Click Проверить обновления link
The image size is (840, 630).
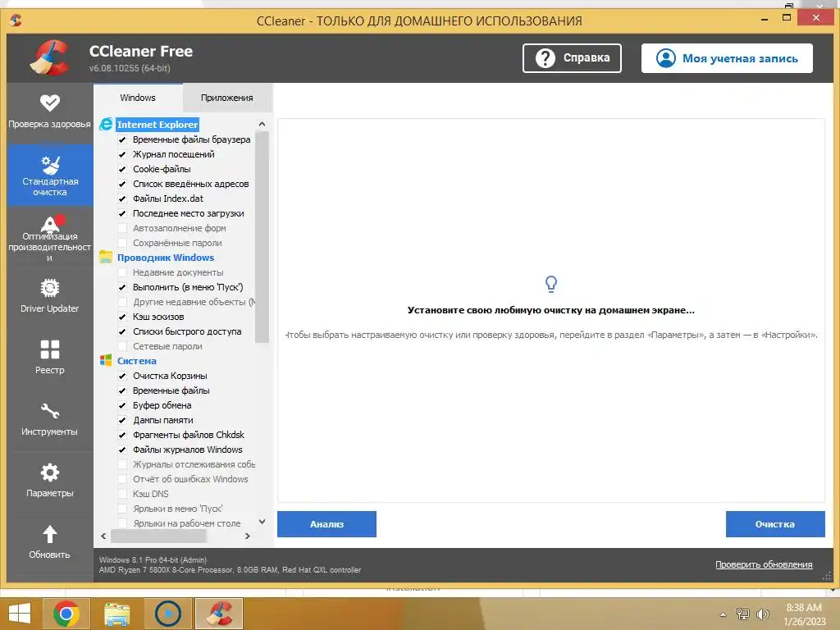764,564
